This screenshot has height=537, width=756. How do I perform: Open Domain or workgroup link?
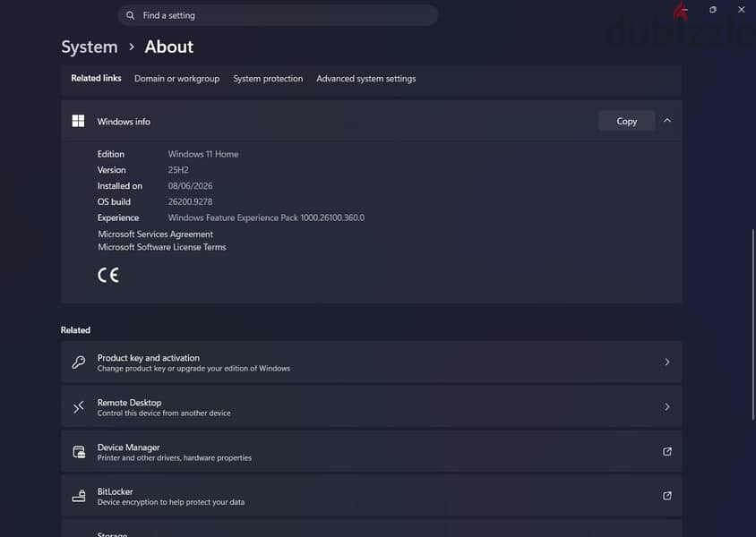coord(177,79)
